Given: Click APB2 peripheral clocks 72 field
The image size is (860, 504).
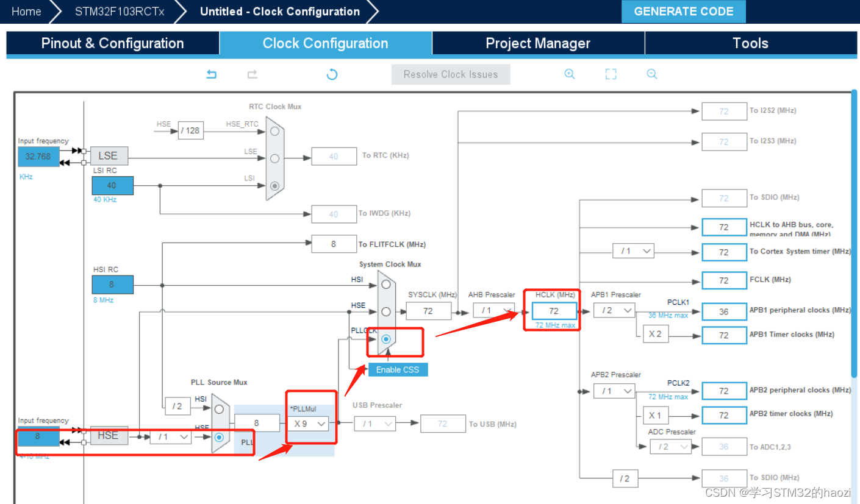Looking at the screenshot, I should (724, 391).
